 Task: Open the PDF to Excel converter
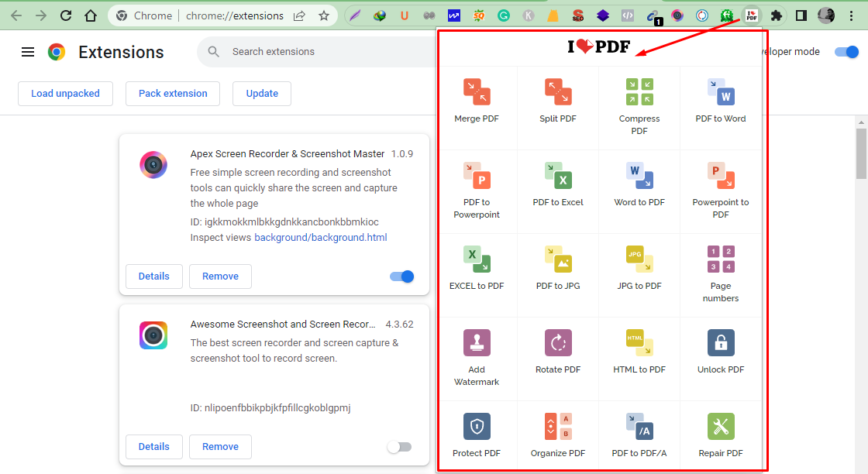tap(558, 185)
